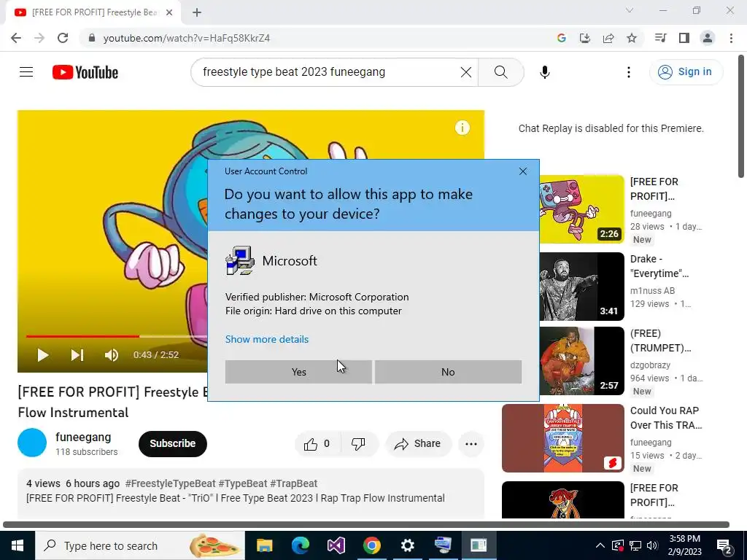
Task: Open Drake Everytime video thumbnail
Action: (x=581, y=287)
